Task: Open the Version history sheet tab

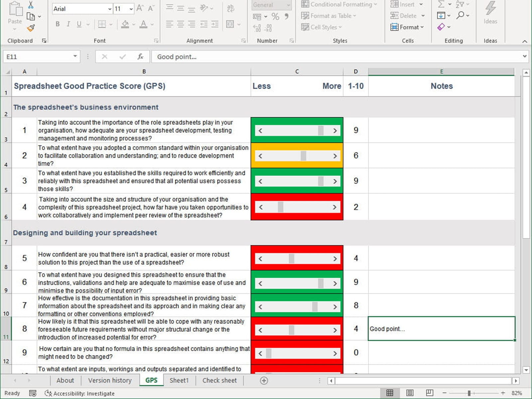Action: [x=110, y=380]
